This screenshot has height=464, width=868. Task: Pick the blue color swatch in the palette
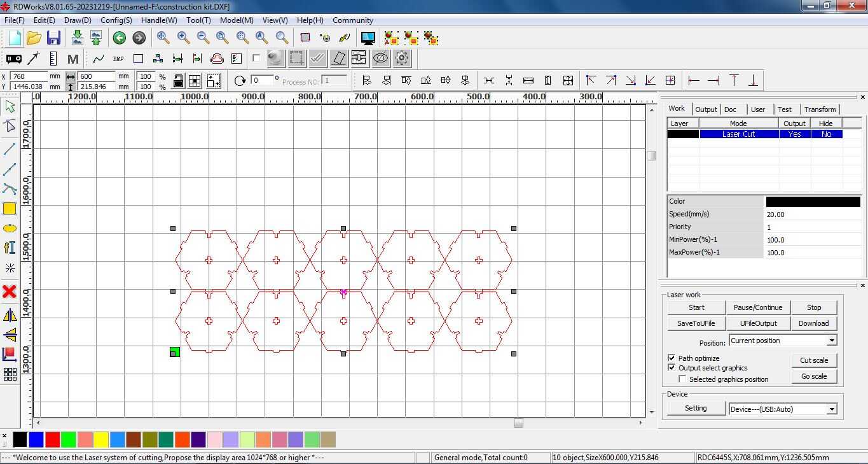(36, 439)
